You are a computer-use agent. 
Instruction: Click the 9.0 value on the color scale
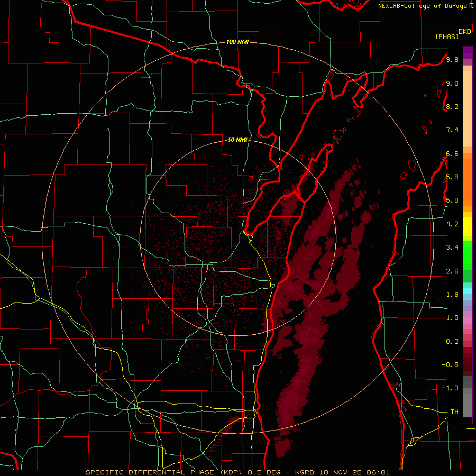click(452, 83)
